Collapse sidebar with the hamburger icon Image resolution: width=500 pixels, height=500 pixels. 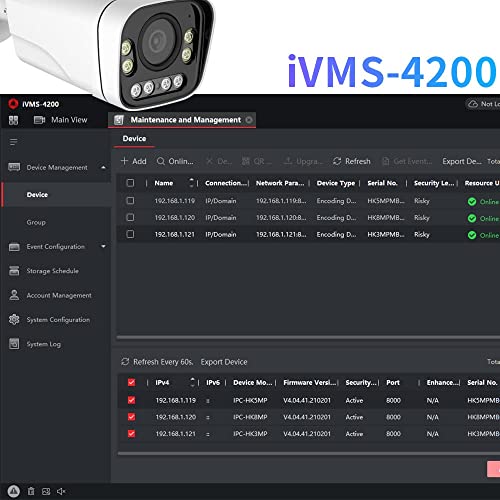click(13, 142)
